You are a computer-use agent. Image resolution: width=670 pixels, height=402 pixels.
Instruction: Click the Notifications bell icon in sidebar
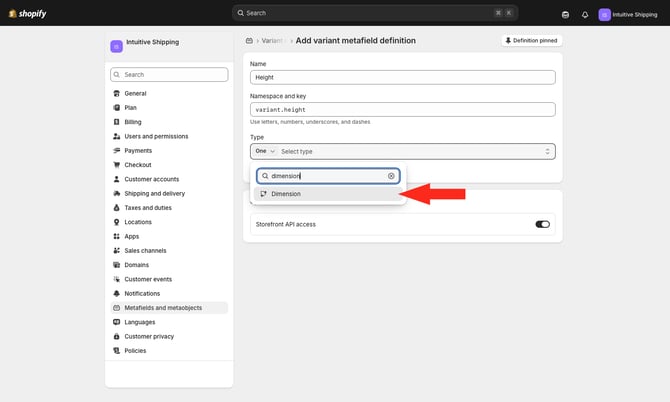point(116,293)
